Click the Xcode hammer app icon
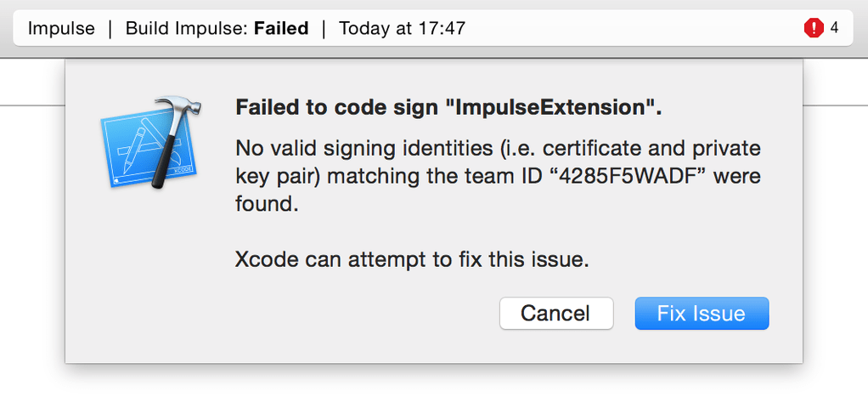 click(x=151, y=145)
